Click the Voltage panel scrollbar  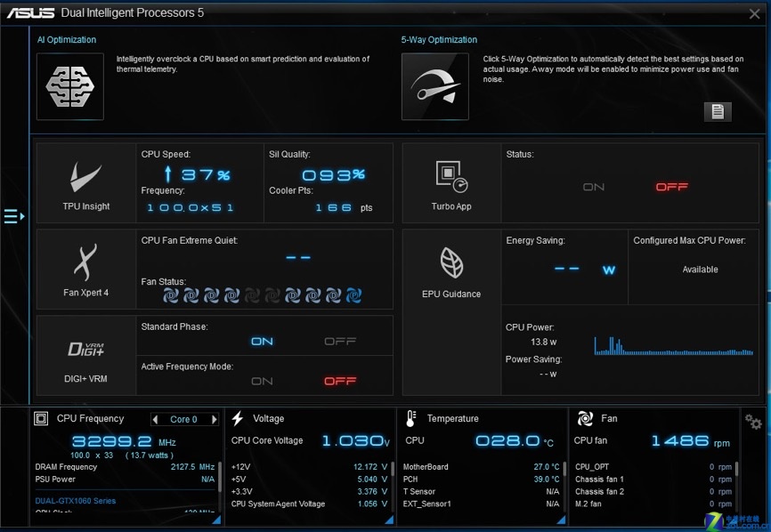(393, 469)
